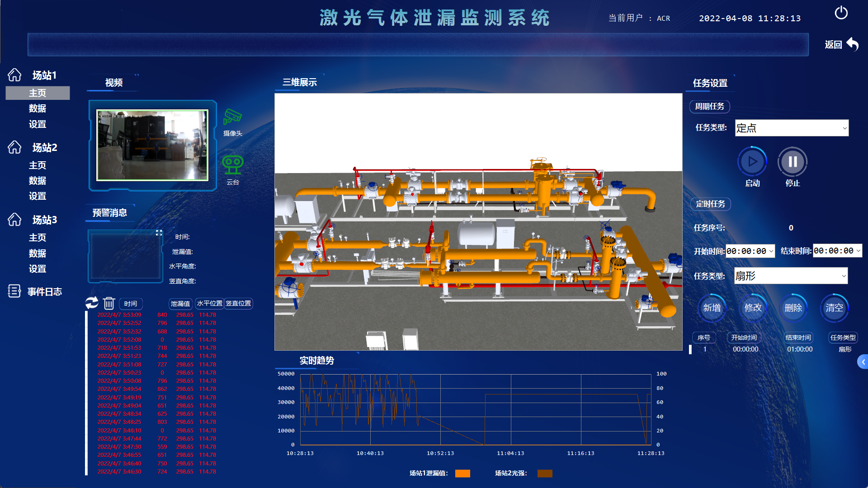Click the 场站2 home icon
This screenshot has width=868, height=488.
(14, 147)
